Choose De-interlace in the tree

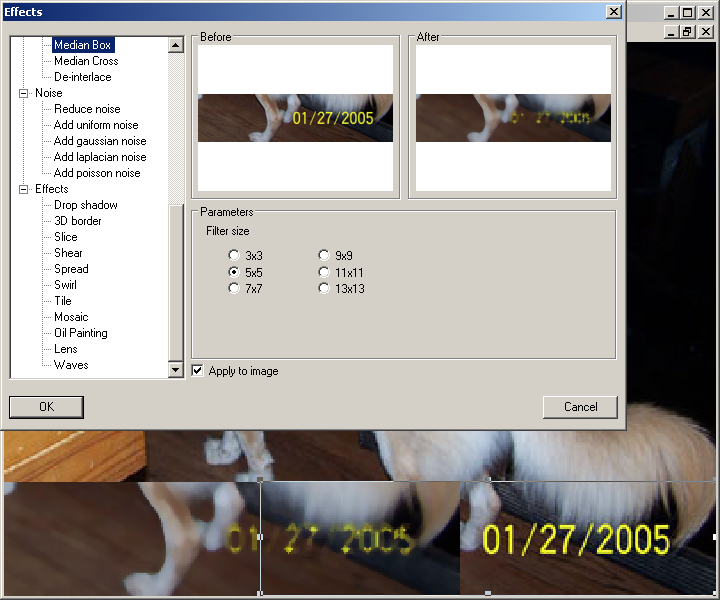click(83, 77)
